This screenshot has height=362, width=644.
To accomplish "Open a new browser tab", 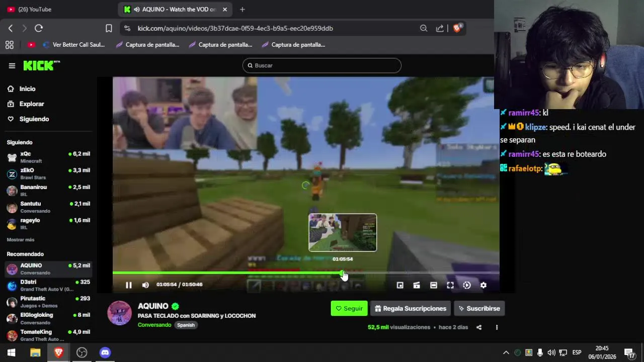I will 243,9.
